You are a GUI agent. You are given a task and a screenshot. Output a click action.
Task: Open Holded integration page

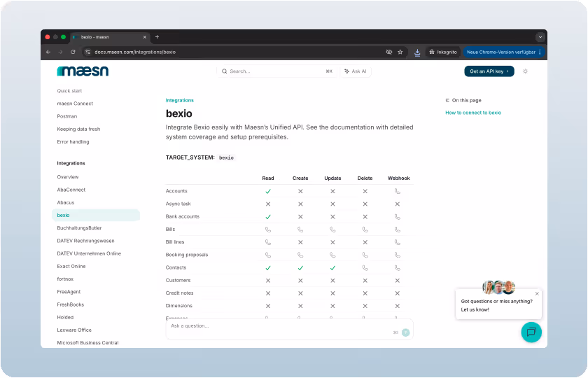(65, 317)
